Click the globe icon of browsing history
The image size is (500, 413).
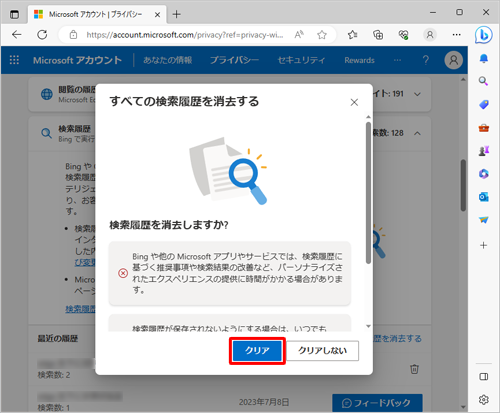[x=47, y=94]
